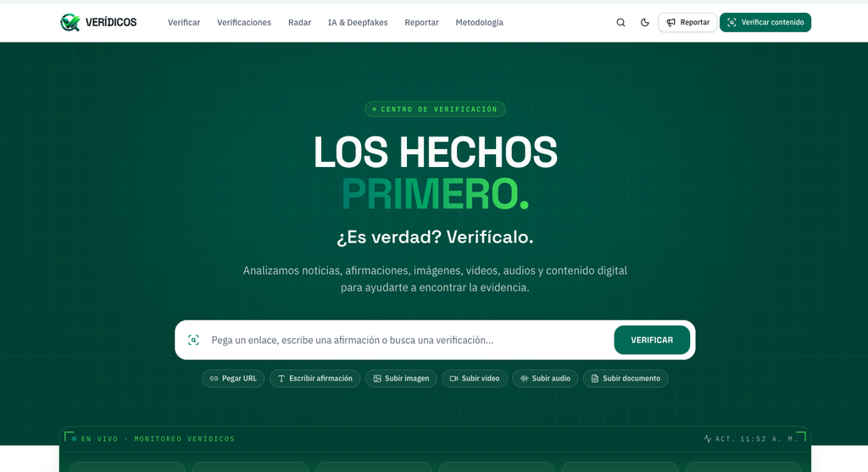Screen dimensions: 868x472
Task: Click the link icon on Pegar URL
Action: [x=214, y=379]
